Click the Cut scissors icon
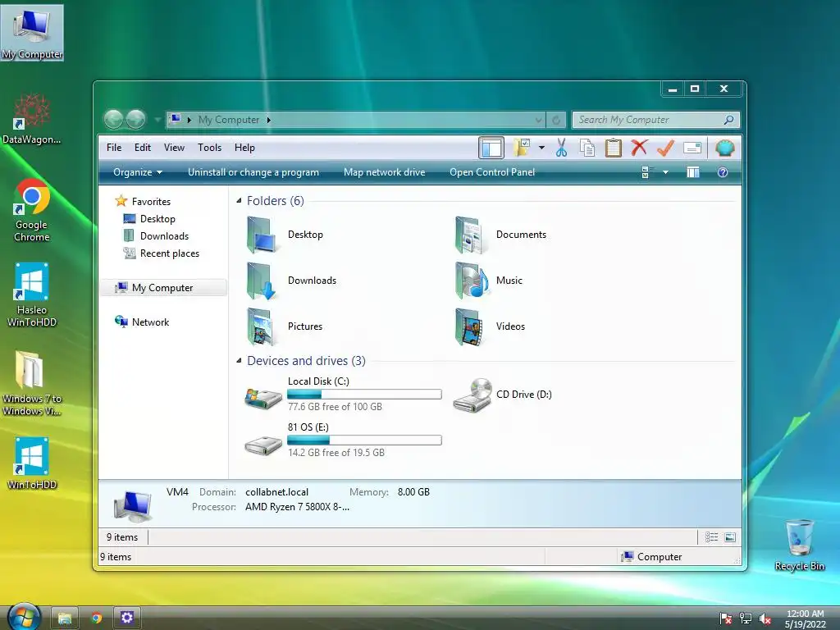The height and width of the screenshot is (630, 840). 561,148
